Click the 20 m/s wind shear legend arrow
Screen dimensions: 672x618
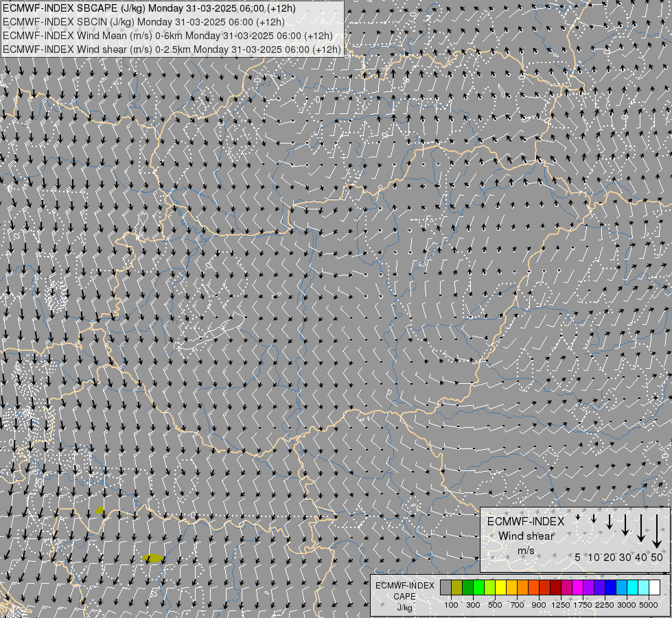(610, 521)
